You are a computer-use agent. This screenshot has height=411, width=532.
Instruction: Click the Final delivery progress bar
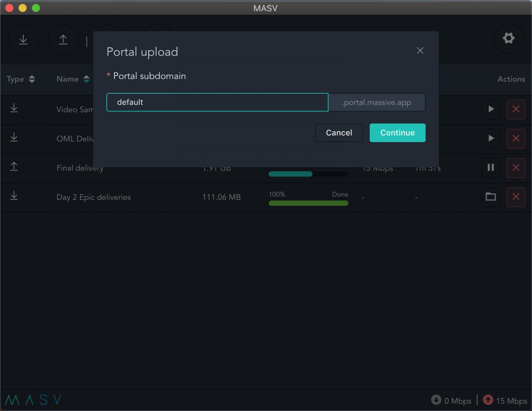click(x=308, y=174)
